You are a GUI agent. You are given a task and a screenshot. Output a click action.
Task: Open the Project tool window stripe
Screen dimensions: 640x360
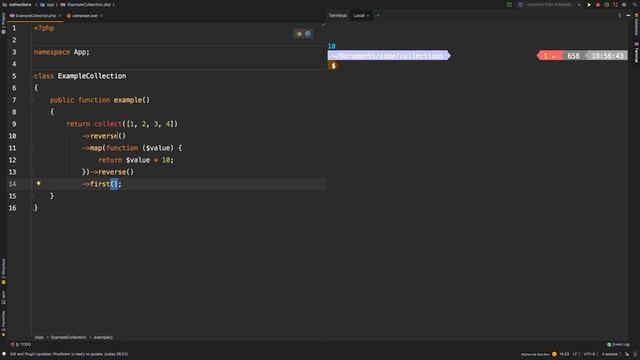coord(3,23)
